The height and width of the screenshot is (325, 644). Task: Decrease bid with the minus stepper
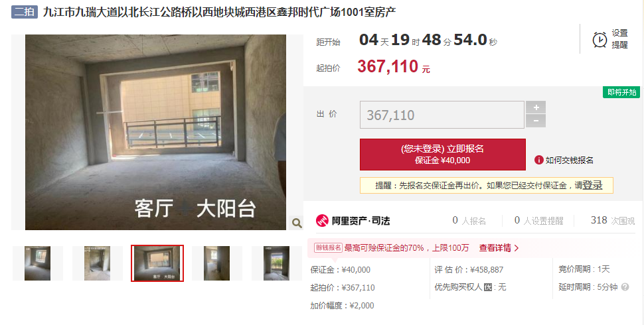coord(536,121)
